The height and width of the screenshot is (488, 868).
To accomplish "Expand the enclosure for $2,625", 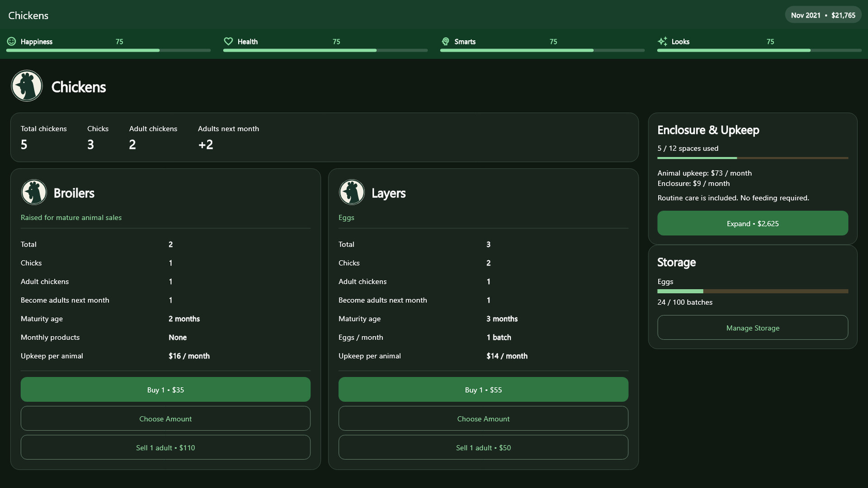I will click(753, 223).
